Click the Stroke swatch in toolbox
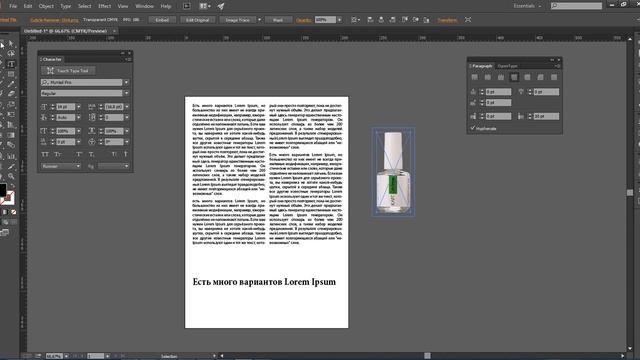The height and width of the screenshot is (360, 640). (9, 198)
